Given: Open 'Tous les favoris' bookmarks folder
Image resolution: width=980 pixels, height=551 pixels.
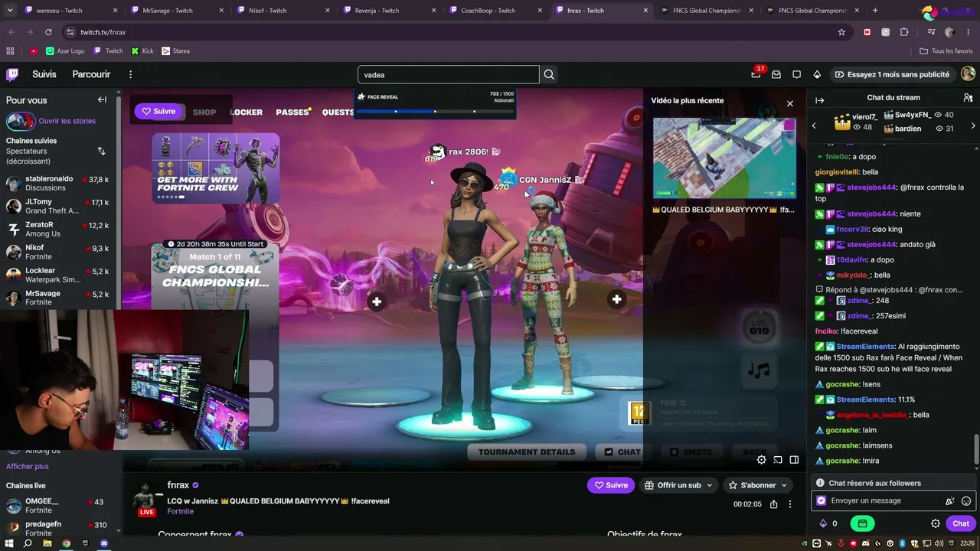Looking at the screenshot, I should pos(946,51).
